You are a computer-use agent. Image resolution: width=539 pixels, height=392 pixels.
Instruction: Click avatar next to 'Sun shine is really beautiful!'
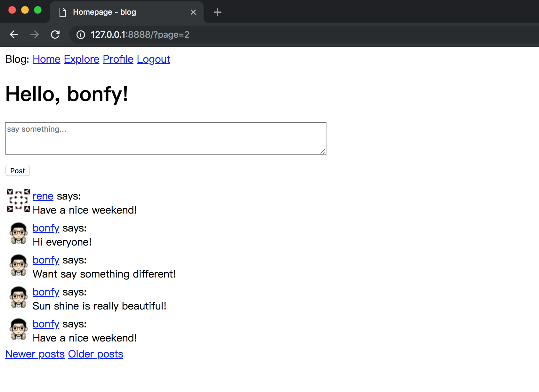coord(18,297)
